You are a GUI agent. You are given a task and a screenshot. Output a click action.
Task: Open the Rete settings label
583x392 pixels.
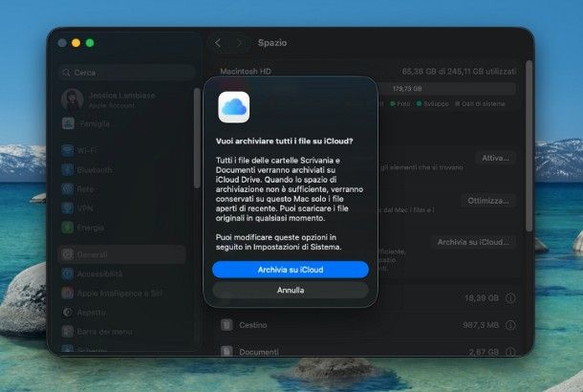(x=85, y=189)
